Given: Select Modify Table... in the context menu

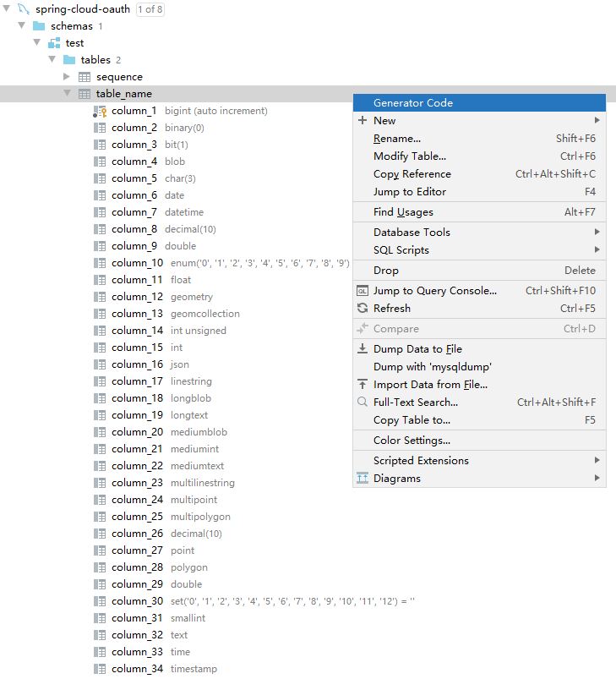Looking at the screenshot, I should 479,156.
